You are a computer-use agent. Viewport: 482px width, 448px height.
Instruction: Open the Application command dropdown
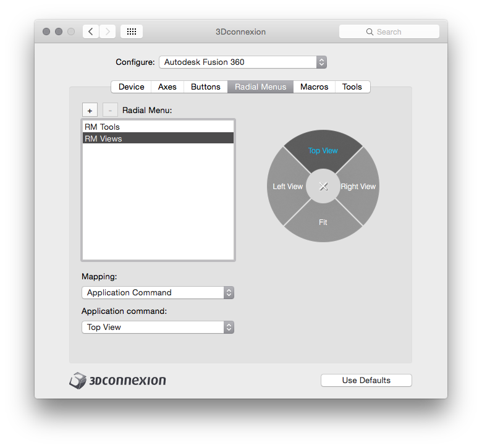coord(158,327)
